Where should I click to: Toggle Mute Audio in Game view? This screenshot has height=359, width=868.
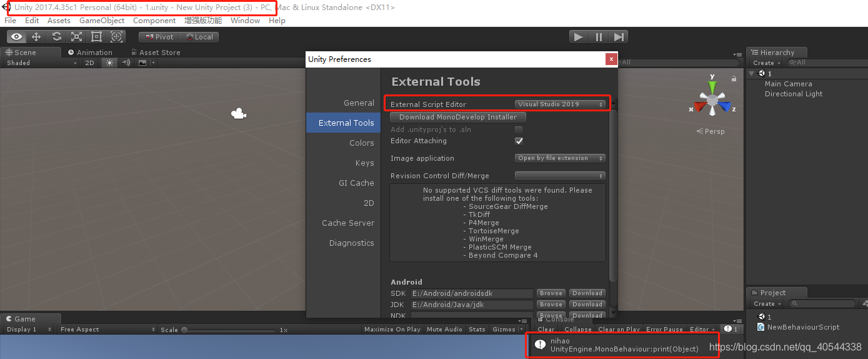[x=444, y=330]
